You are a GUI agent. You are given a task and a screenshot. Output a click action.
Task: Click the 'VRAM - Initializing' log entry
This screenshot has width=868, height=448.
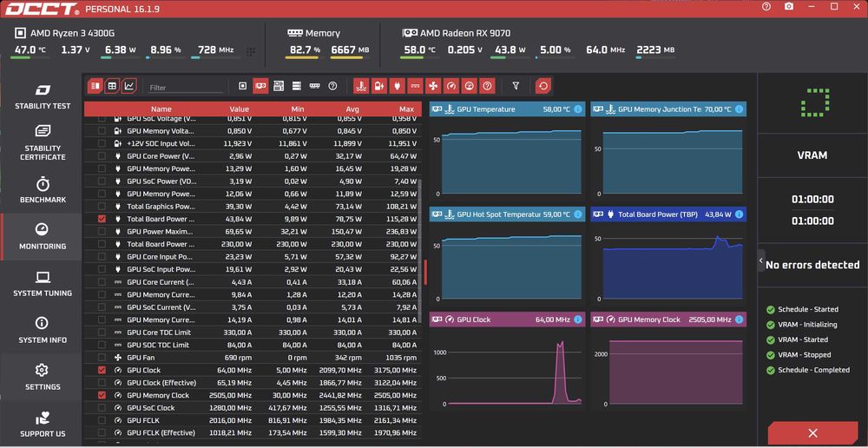pos(807,325)
